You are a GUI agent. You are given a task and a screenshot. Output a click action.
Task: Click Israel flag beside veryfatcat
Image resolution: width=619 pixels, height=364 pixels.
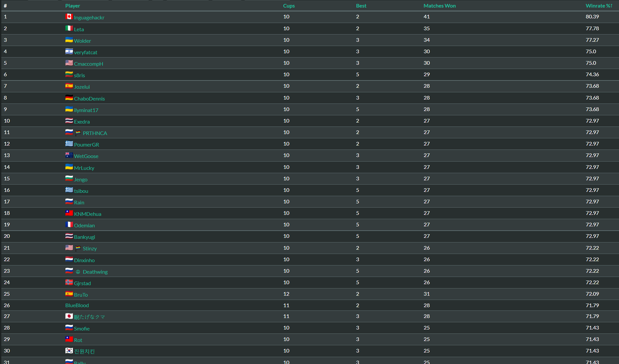pyautogui.click(x=69, y=52)
